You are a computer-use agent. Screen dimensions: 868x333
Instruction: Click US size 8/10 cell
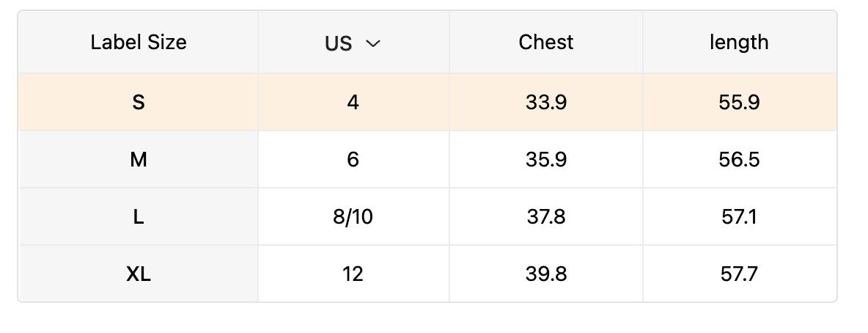click(353, 217)
